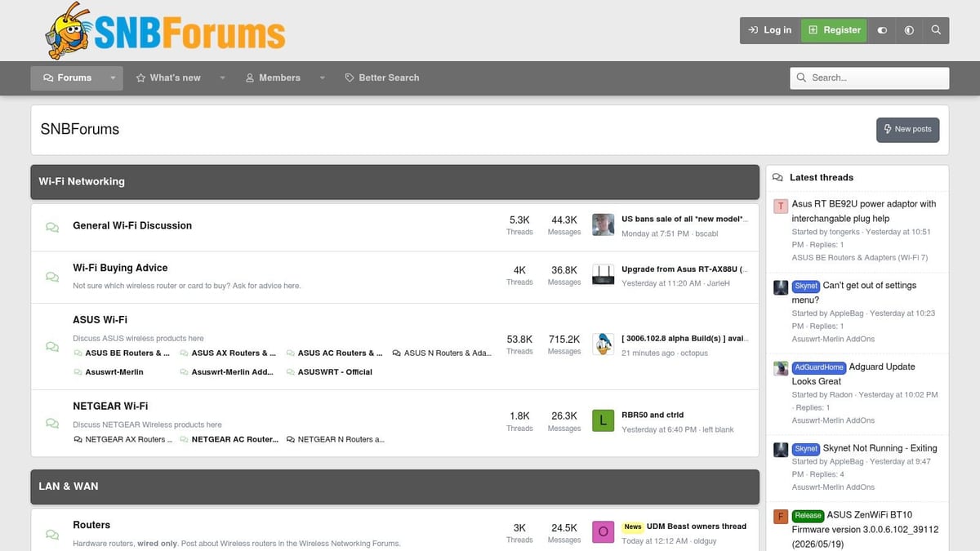Open Wi-Fi Buying Advice forum

(x=120, y=268)
